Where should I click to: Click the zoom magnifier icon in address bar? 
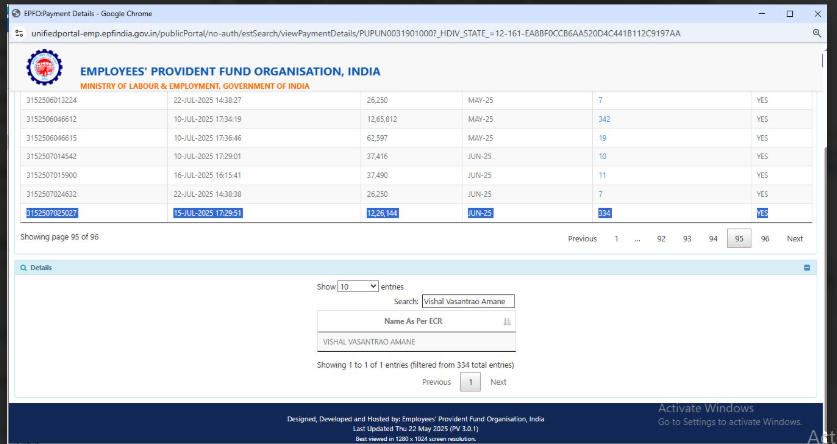[817, 33]
